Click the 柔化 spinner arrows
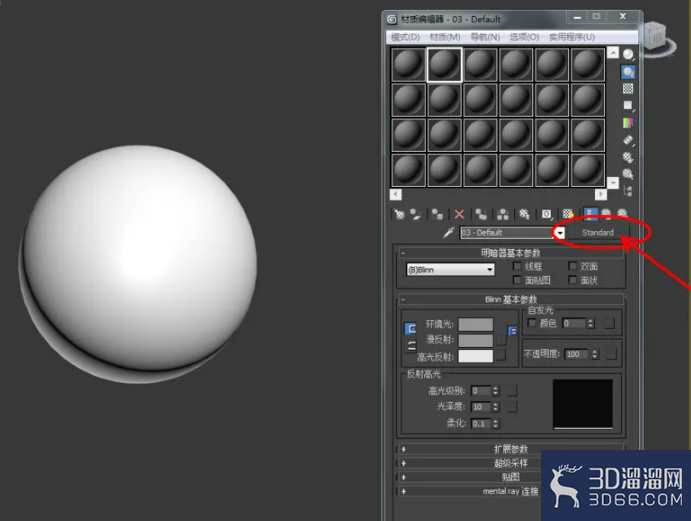Image resolution: width=691 pixels, height=521 pixels. 496,423
